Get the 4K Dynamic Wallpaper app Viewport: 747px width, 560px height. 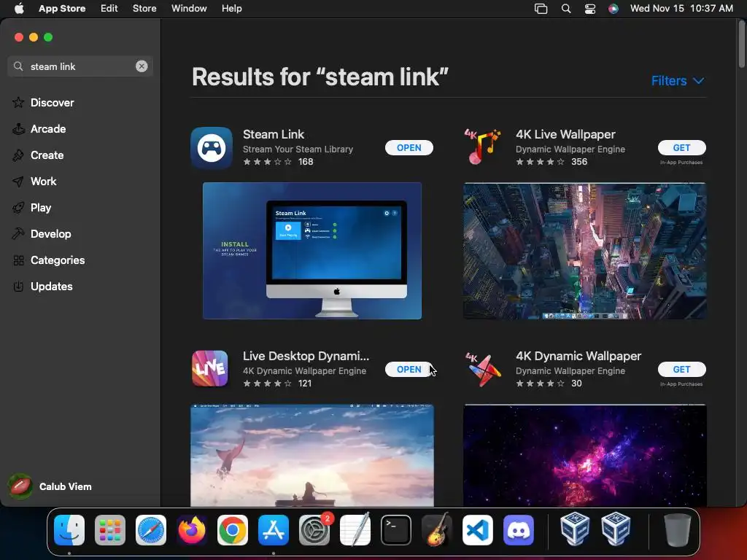tap(682, 369)
